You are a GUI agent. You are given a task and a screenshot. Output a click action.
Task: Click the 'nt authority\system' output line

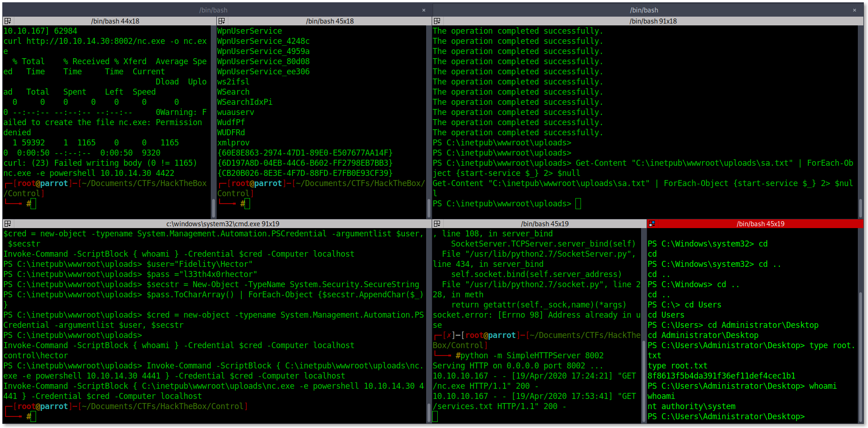point(691,406)
